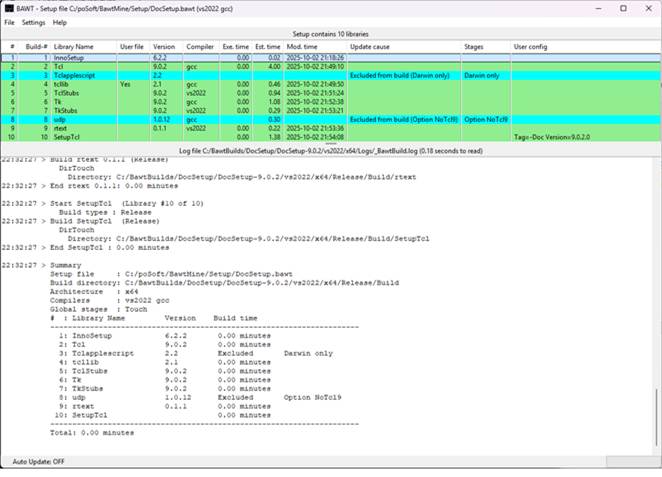662x477 pixels.
Task: Click the Mod. time column header
Action: (x=302, y=47)
